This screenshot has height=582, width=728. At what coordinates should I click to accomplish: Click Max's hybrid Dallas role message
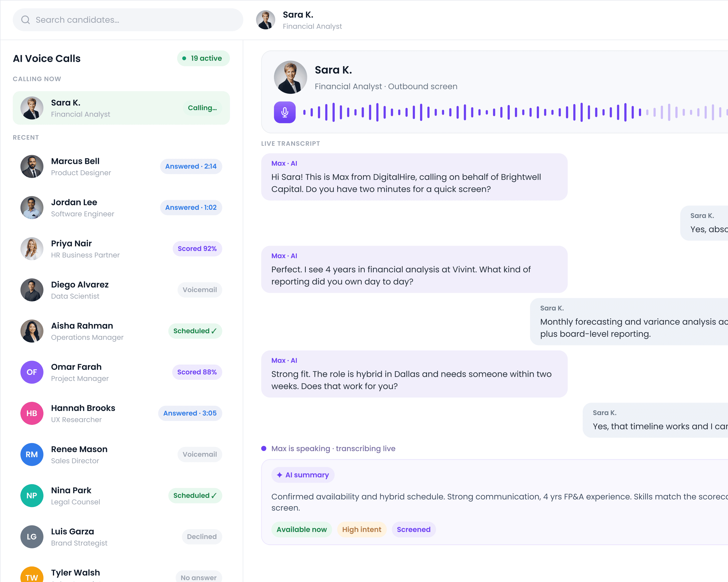pyautogui.click(x=414, y=374)
